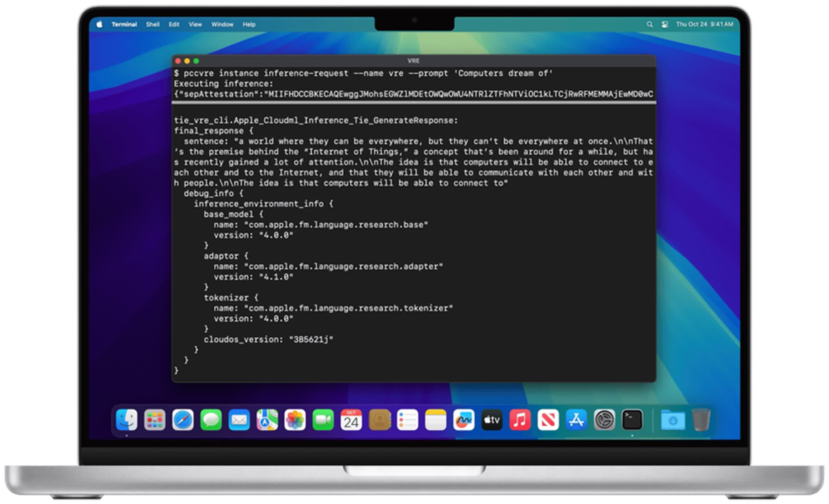
Task: Click the version "4.1.0" line
Action: pos(253,277)
